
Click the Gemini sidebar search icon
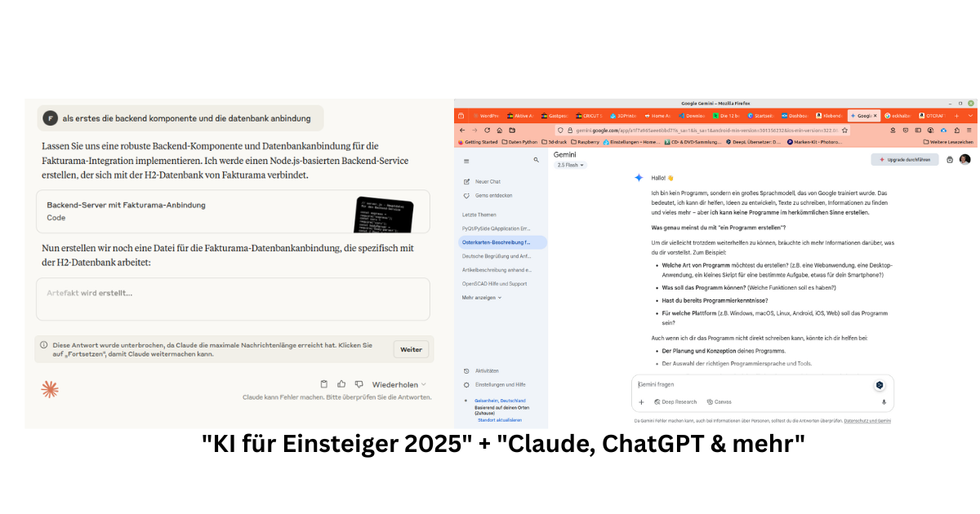pyautogui.click(x=536, y=160)
